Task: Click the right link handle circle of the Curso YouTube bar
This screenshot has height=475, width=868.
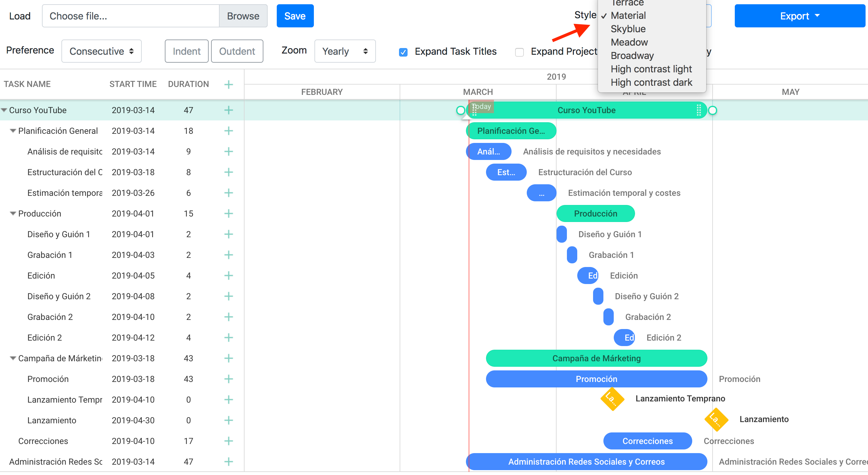Action: pos(712,110)
